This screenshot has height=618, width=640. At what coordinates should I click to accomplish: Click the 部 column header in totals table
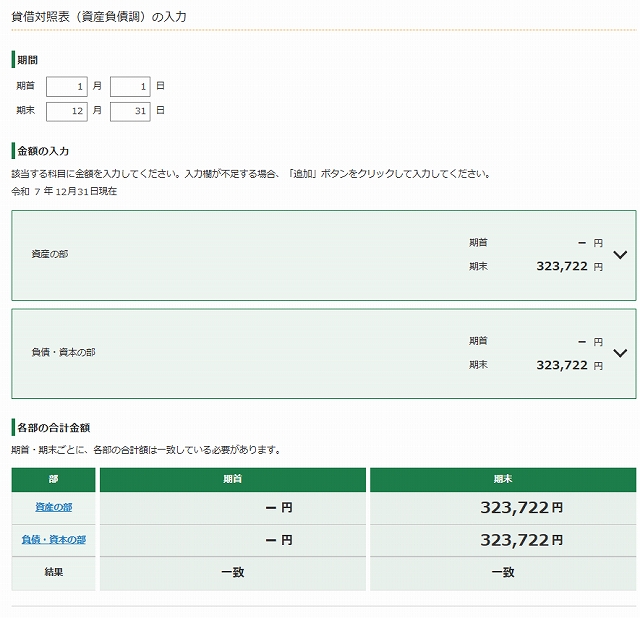[54, 480]
